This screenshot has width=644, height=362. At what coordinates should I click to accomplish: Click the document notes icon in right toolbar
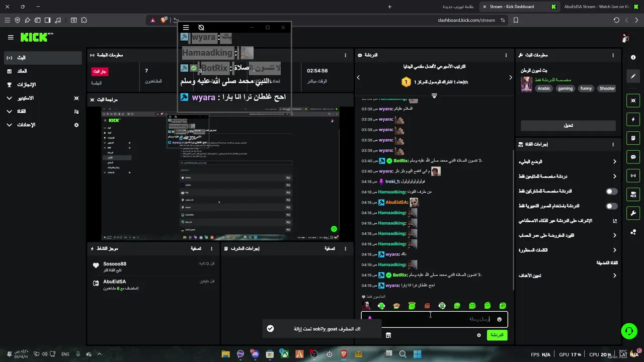[633, 138]
